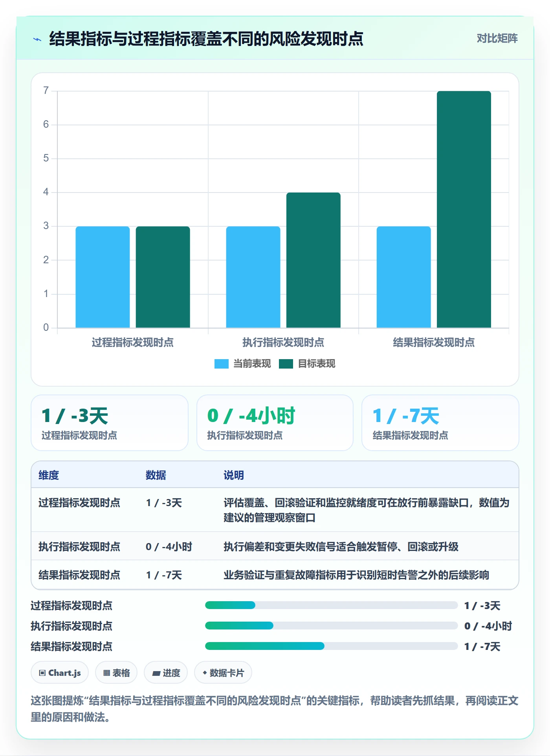
Task: Click the 过程指标发现时点 x-axis label under the chart
Action: (x=133, y=343)
